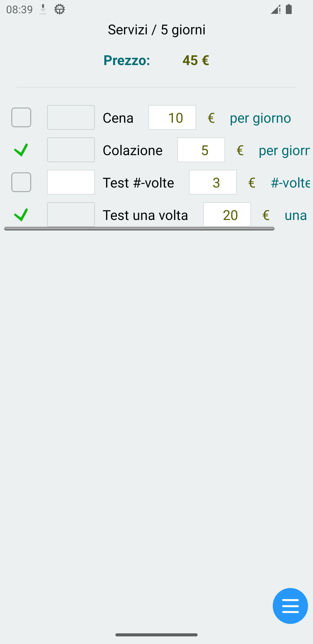
Task: Tap the "per giorno" label for Cena
Action: pos(260,118)
